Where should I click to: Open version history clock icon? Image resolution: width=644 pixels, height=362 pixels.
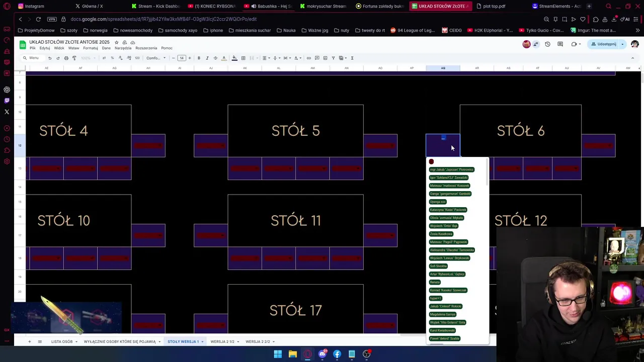pyautogui.click(x=547, y=44)
